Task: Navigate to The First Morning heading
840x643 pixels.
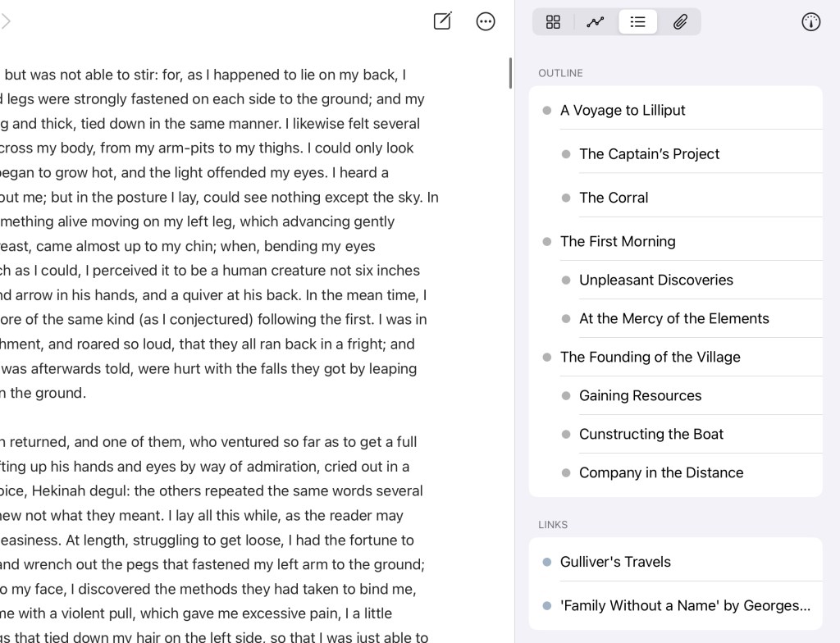Action: pyautogui.click(x=618, y=241)
